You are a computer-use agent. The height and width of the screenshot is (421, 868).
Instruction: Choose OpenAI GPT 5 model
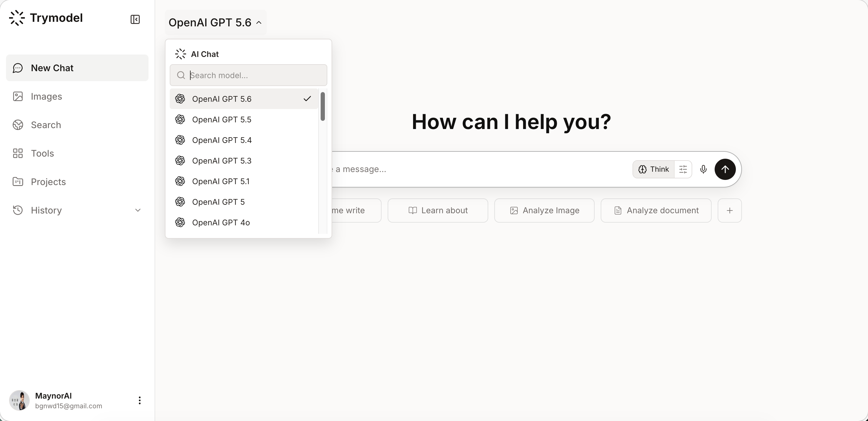(244, 202)
